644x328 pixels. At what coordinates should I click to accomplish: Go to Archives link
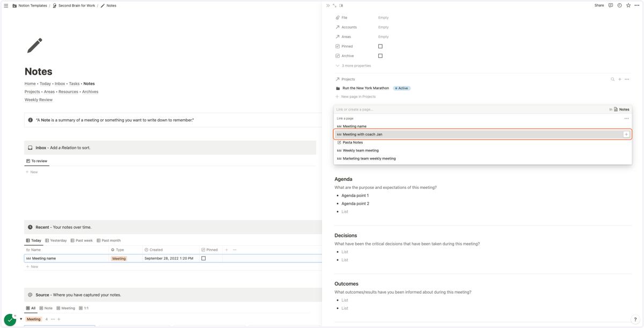(x=90, y=92)
